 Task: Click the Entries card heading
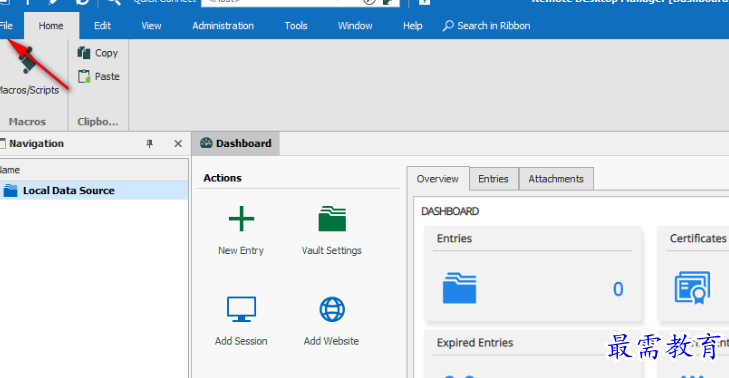454,239
